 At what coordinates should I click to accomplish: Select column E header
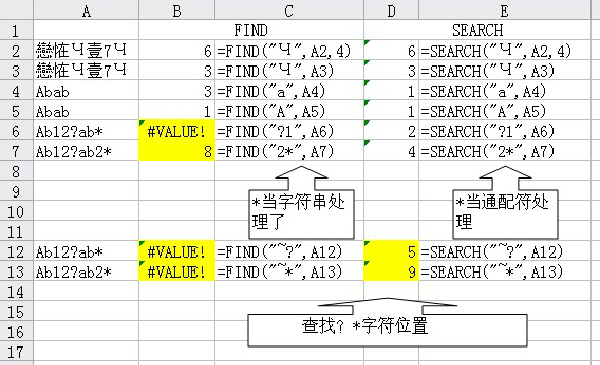pyautogui.click(x=504, y=10)
